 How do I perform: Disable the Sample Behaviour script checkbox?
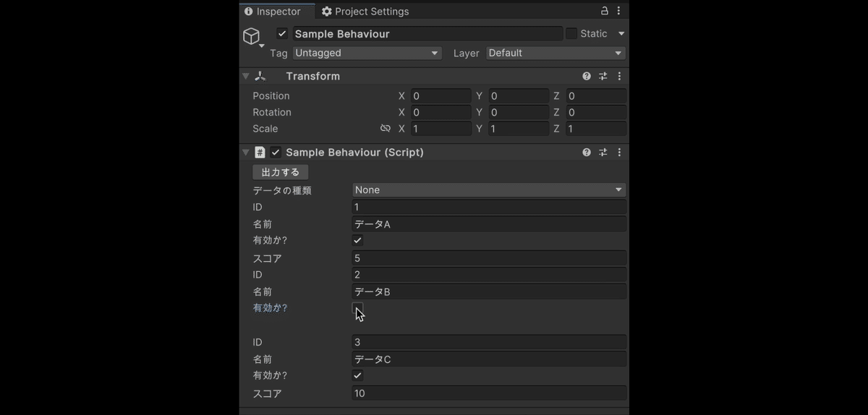(x=276, y=153)
